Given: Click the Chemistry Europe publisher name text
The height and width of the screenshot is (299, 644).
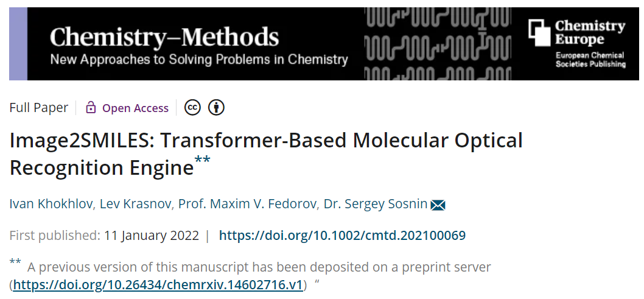Looking at the screenshot, I should pos(589,33).
